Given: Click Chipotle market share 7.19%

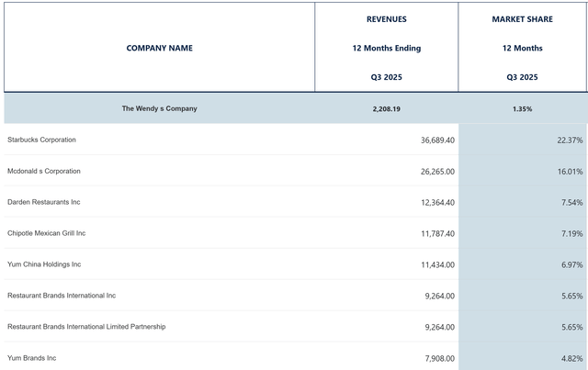Looking at the screenshot, I should click(x=571, y=234).
